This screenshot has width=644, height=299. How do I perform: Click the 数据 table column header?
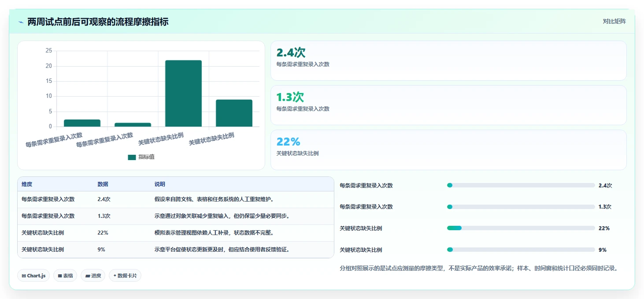103,184
